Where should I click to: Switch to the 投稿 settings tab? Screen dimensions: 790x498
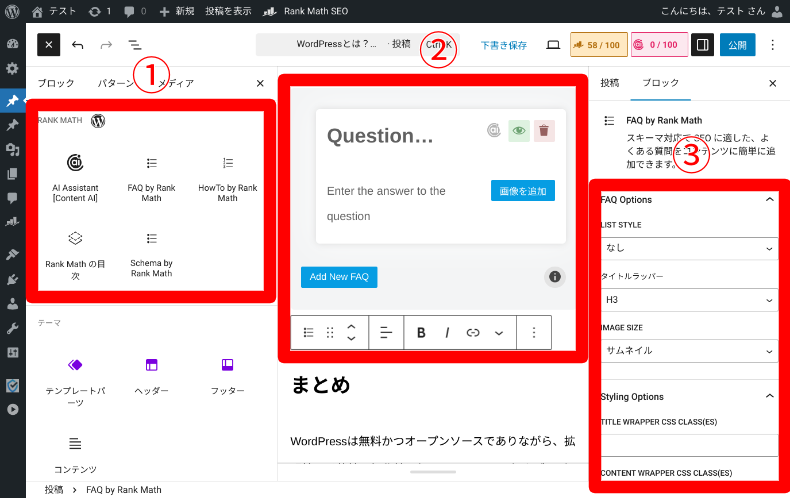(x=609, y=83)
